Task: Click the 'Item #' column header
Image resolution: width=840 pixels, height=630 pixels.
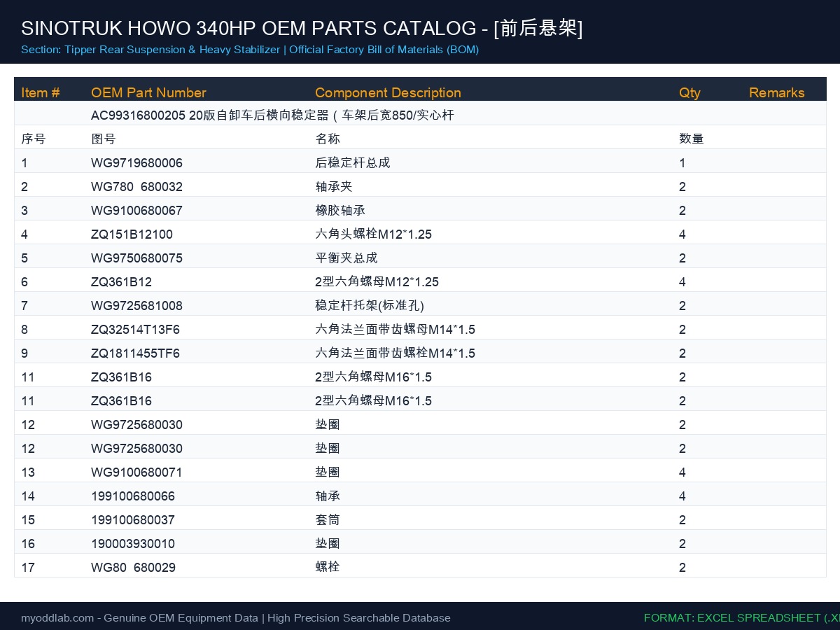Action: [x=41, y=92]
